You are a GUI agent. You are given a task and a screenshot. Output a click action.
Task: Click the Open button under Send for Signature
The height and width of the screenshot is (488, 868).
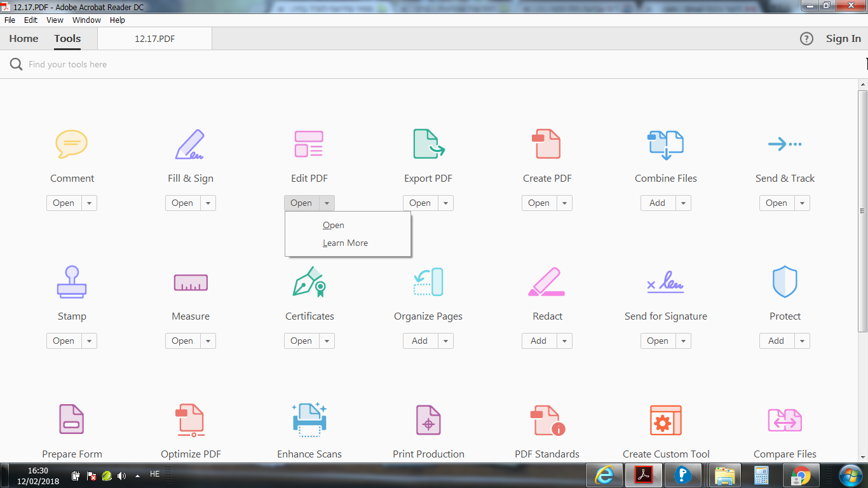click(x=658, y=341)
